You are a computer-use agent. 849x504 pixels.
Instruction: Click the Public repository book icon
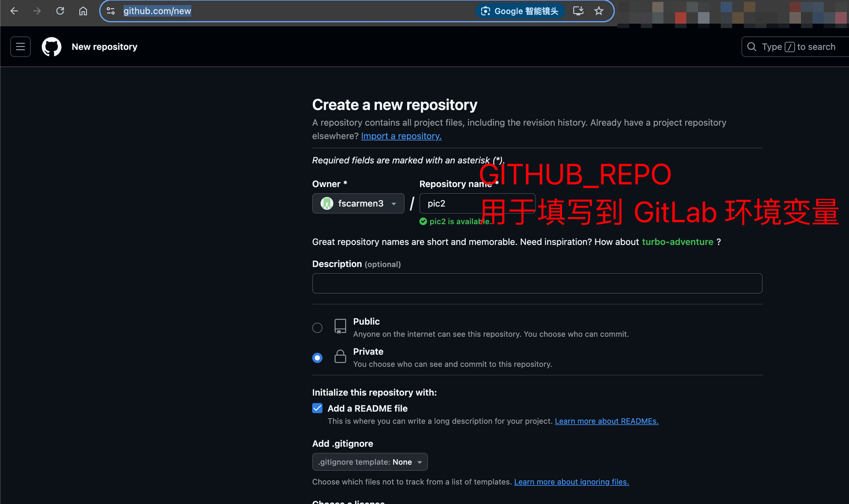[340, 327]
